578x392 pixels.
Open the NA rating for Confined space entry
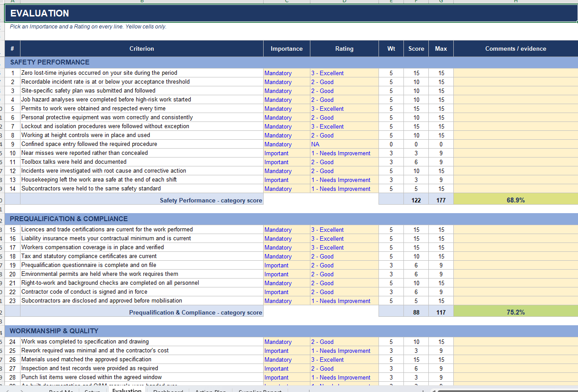coord(344,144)
